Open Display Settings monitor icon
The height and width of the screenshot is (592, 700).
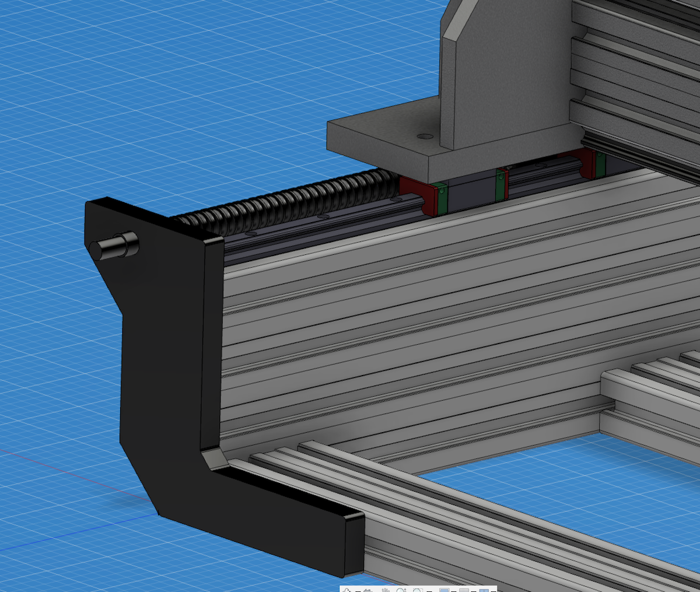point(444,590)
